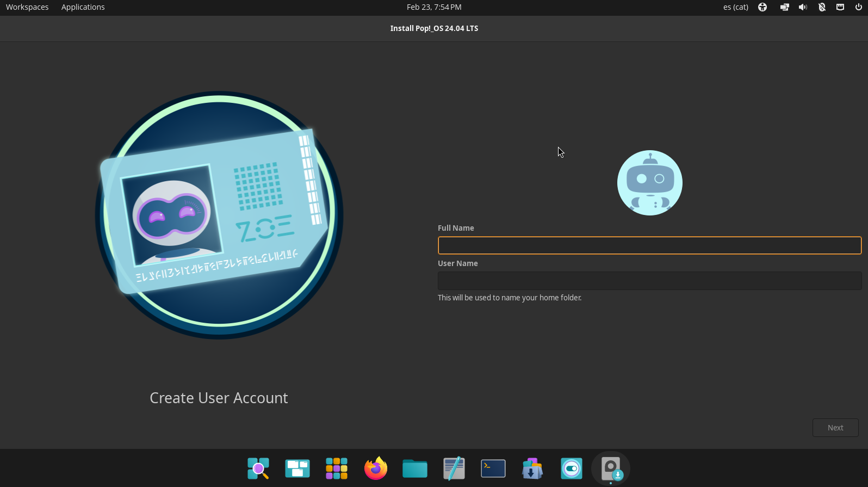The width and height of the screenshot is (868, 487).
Task: Open the window tiling applet in top bar
Action: (784, 7)
